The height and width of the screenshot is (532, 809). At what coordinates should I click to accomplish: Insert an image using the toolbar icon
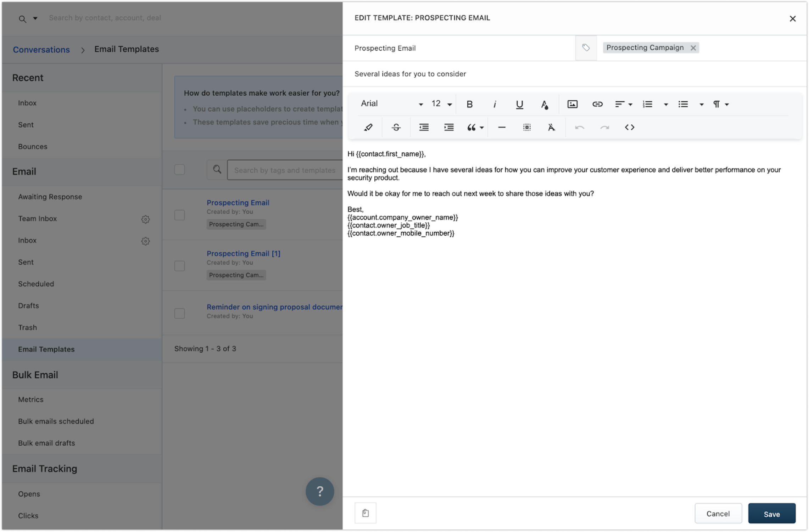[x=572, y=104]
